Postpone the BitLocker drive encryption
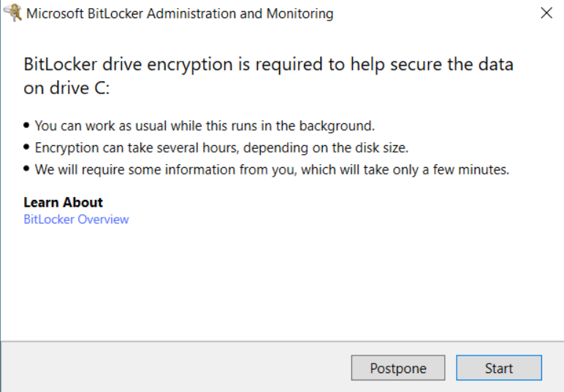564x392 pixels. click(398, 368)
